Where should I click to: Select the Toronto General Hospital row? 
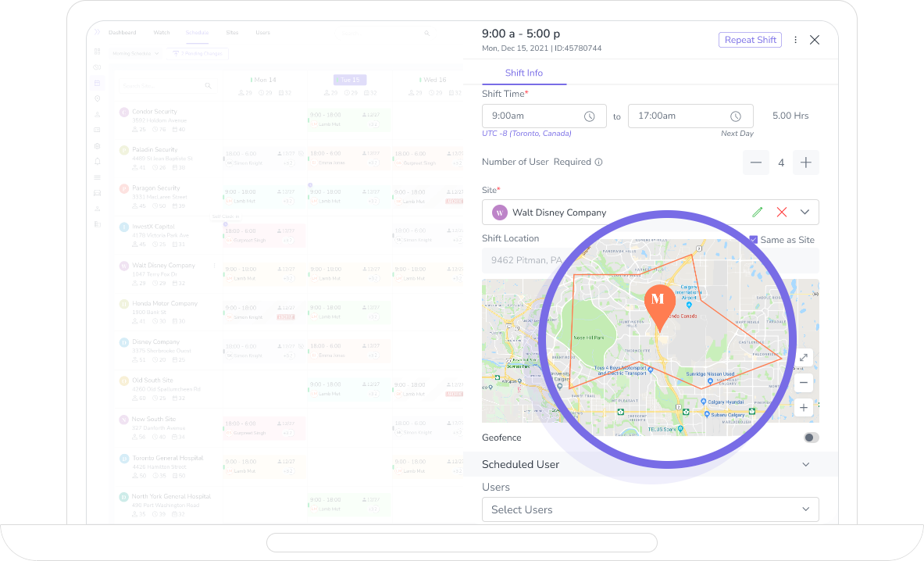(x=169, y=466)
